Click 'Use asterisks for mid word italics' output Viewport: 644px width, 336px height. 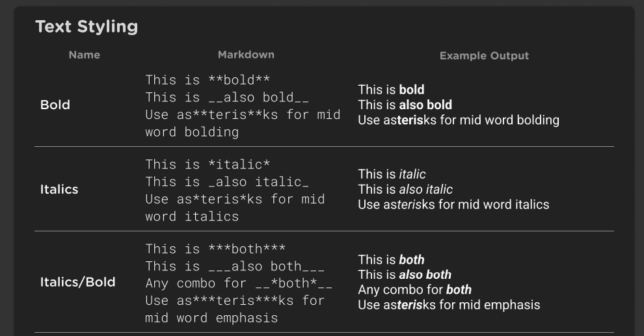(x=453, y=205)
